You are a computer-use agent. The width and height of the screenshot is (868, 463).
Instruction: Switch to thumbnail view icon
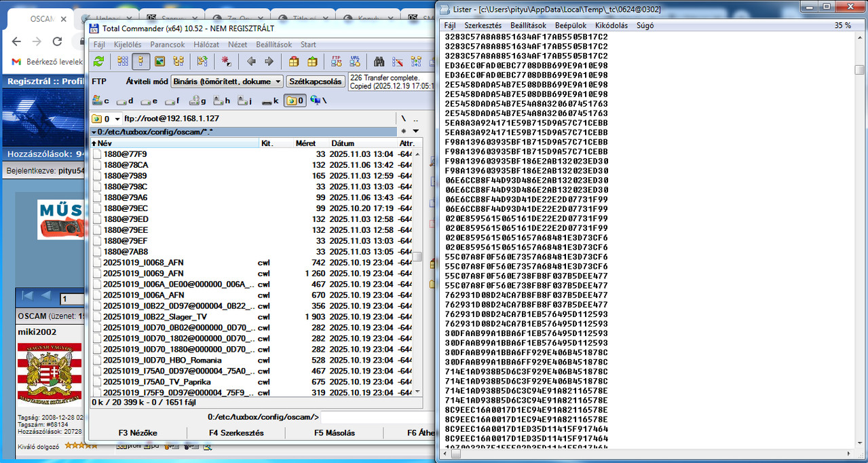(x=160, y=62)
